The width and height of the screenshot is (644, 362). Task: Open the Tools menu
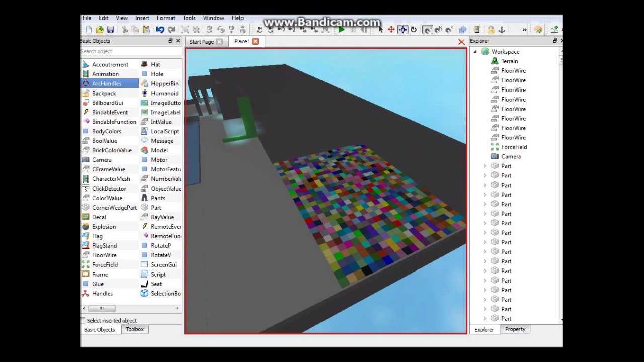(189, 18)
